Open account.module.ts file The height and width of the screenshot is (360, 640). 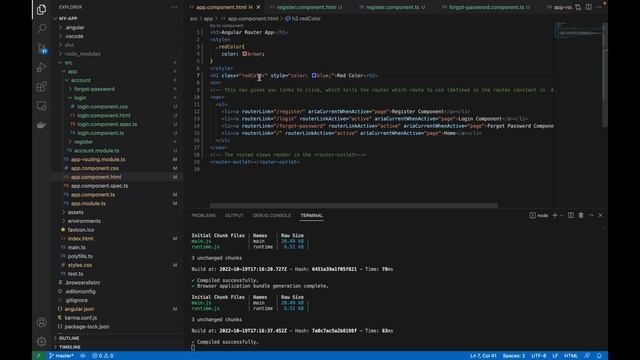97,150
